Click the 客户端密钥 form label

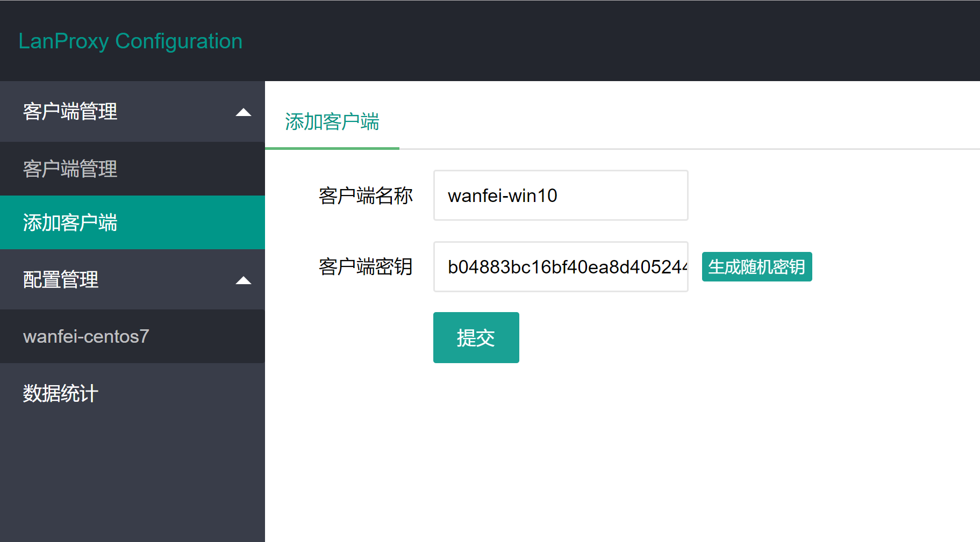click(x=365, y=267)
